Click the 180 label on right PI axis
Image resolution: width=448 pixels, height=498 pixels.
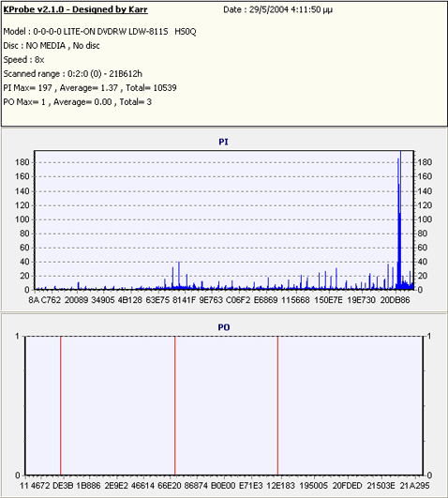point(425,162)
